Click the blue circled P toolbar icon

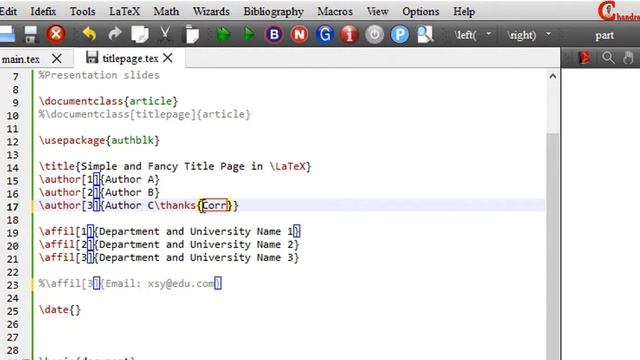tap(400, 34)
